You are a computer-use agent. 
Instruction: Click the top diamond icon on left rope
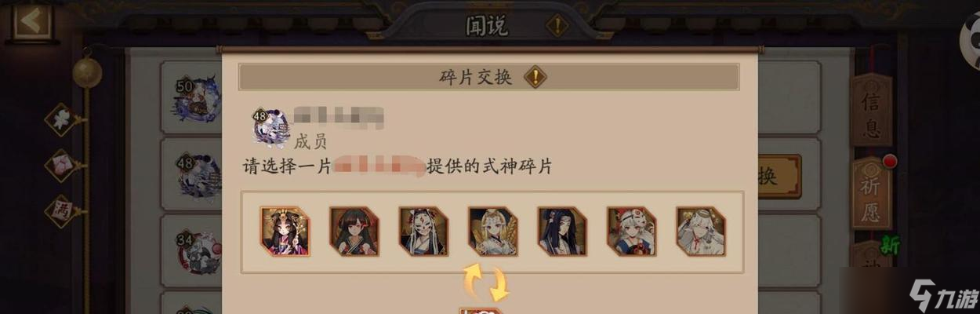(63, 120)
